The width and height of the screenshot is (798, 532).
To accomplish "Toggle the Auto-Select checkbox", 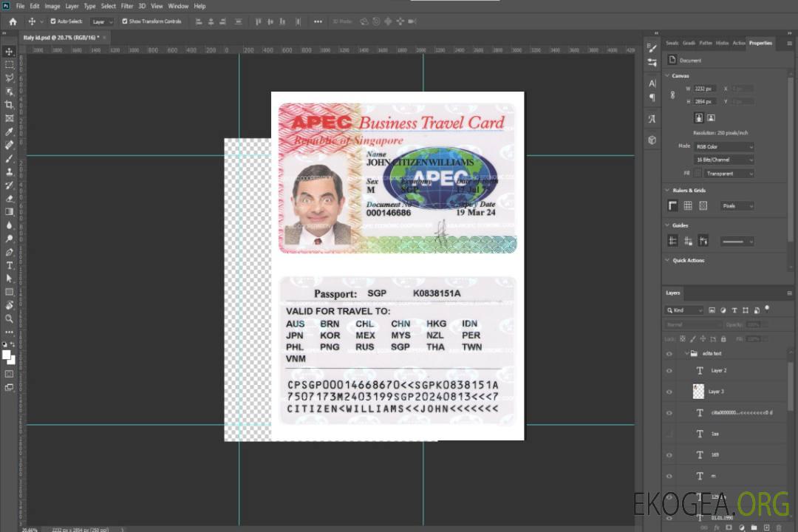I will coord(53,21).
